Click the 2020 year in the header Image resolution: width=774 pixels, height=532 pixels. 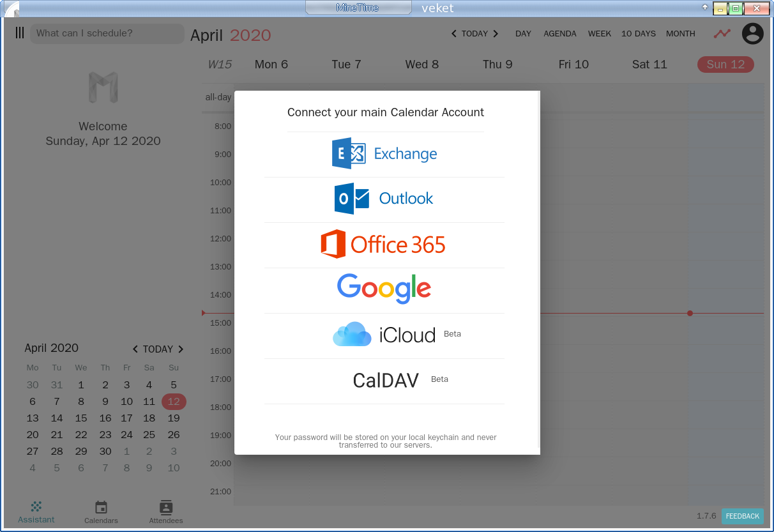pos(250,35)
